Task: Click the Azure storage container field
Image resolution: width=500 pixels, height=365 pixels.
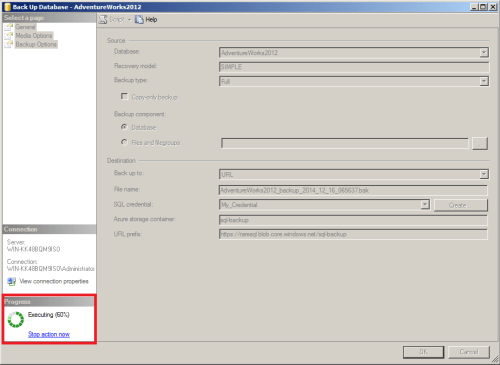Action: 353,220
